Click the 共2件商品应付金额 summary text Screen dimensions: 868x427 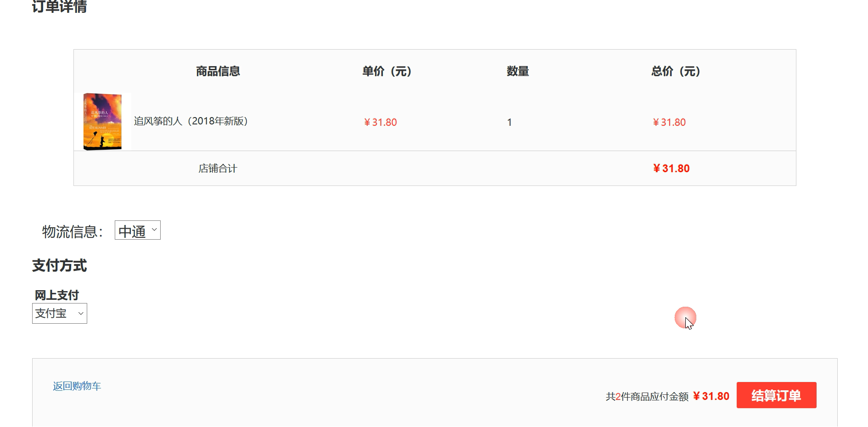pyautogui.click(x=647, y=395)
